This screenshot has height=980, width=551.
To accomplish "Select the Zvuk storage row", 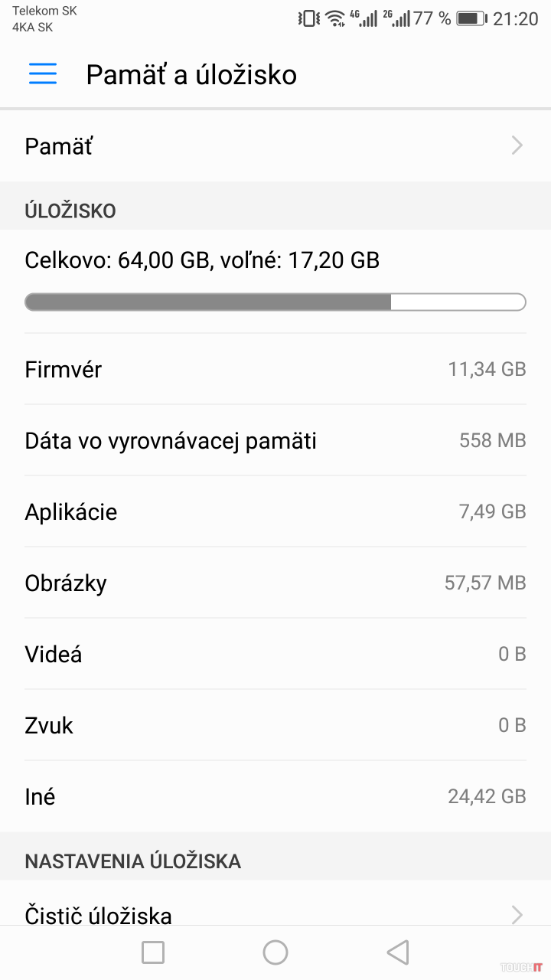I will 275,725.
